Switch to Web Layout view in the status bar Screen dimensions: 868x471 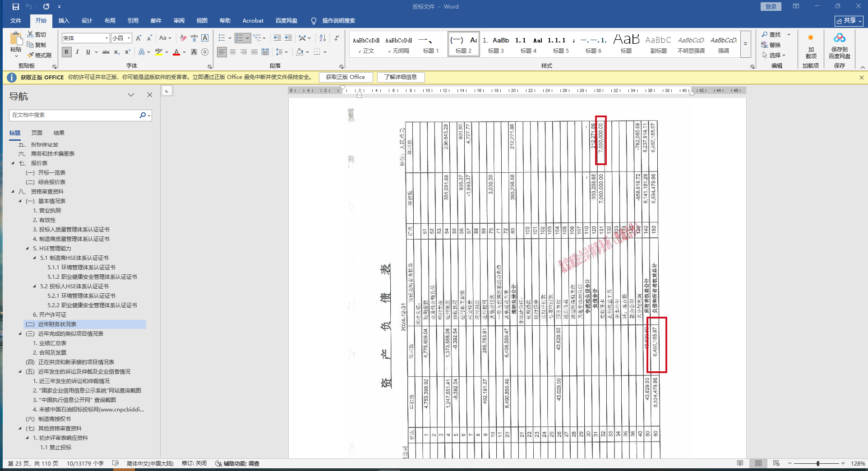(x=776, y=463)
